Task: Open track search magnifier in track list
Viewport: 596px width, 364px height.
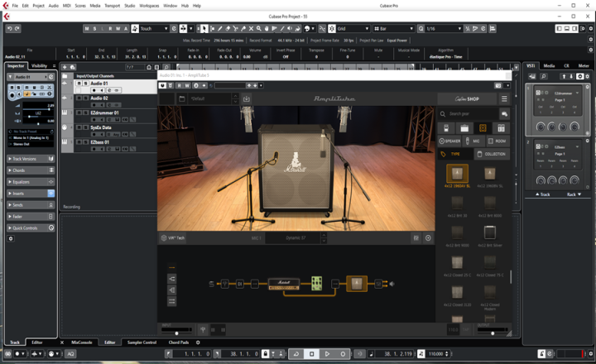Action: coord(166,67)
